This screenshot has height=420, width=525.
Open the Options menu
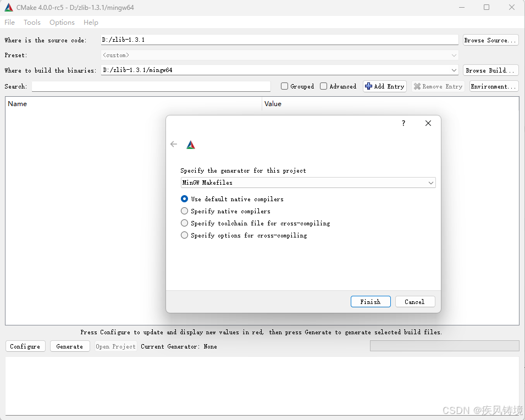pyautogui.click(x=62, y=23)
